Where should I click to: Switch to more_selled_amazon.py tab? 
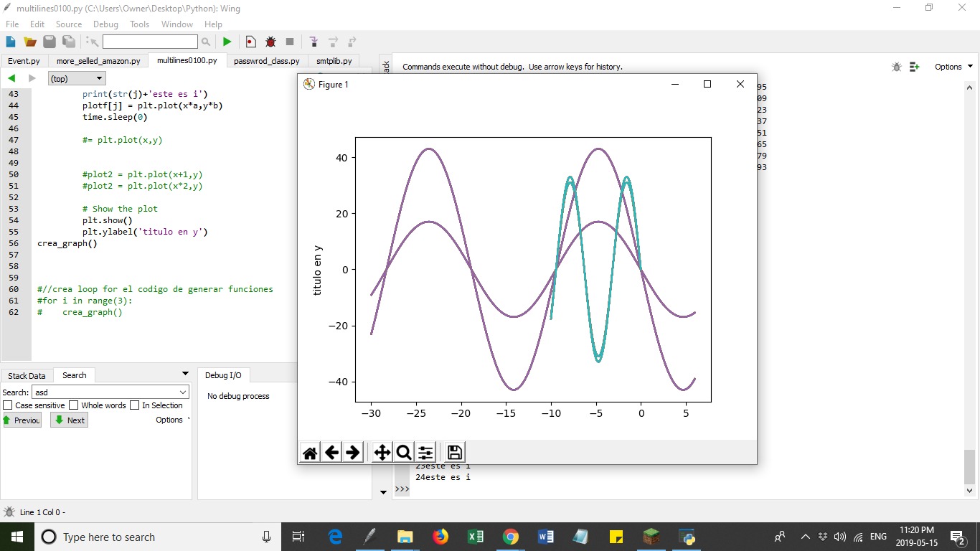[98, 61]
